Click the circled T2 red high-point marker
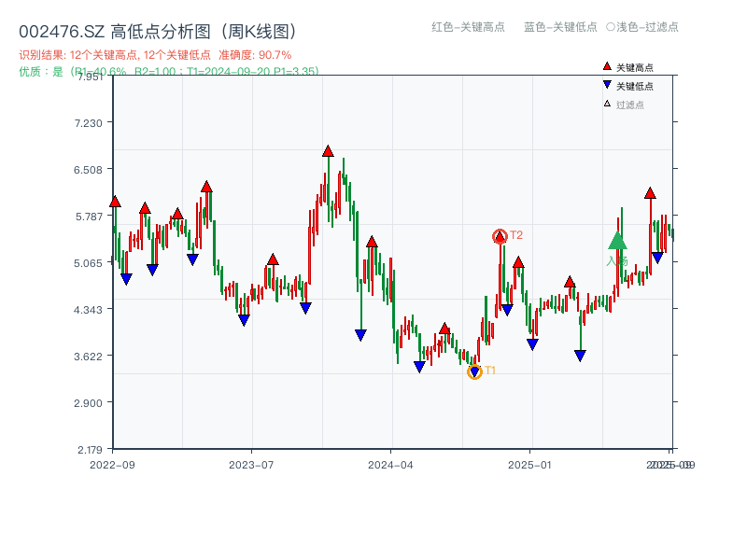 (500, 236)
